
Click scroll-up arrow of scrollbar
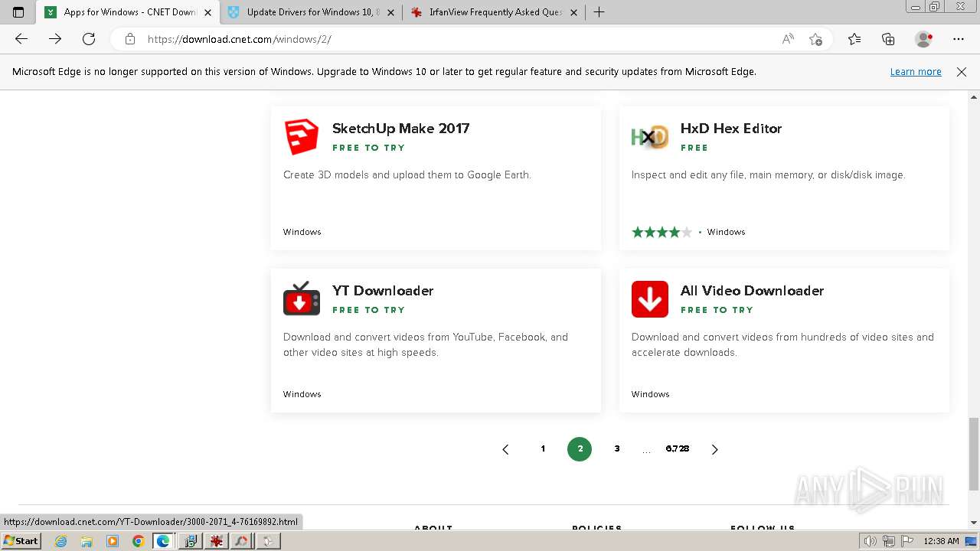click(974, 98)
